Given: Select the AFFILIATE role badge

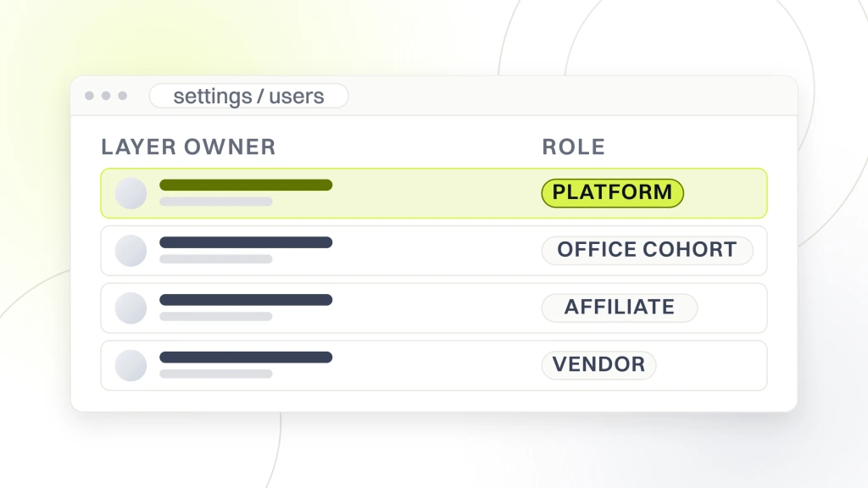Looking at the screenshot, I should [x=620, y=308].
